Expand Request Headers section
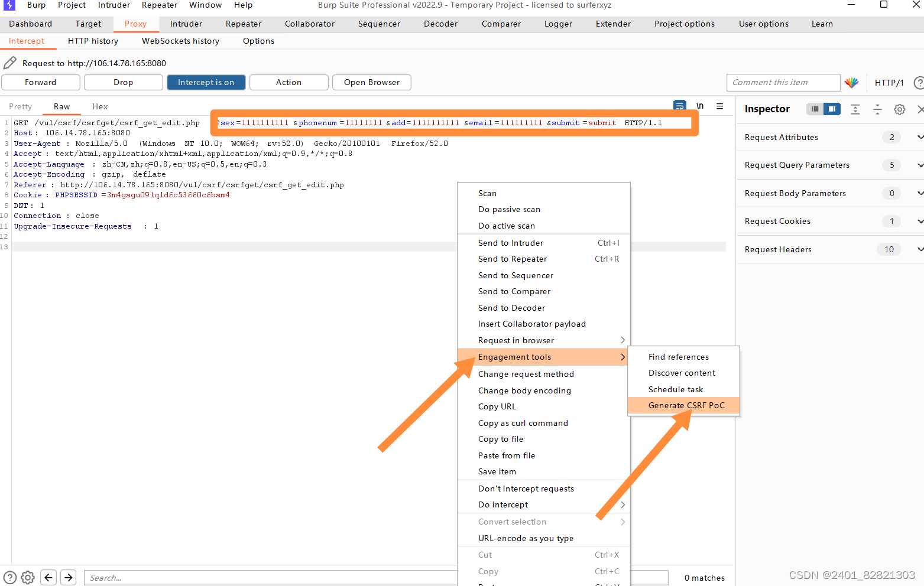 pos(920,249)
